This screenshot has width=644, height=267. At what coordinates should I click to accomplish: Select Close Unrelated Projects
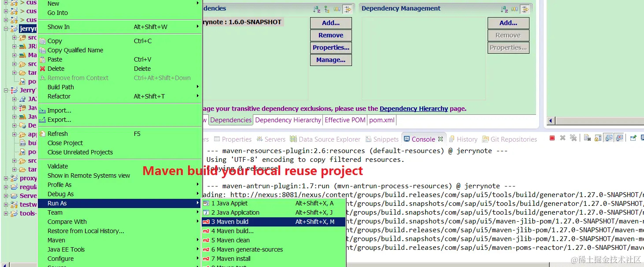click(120, 152)
